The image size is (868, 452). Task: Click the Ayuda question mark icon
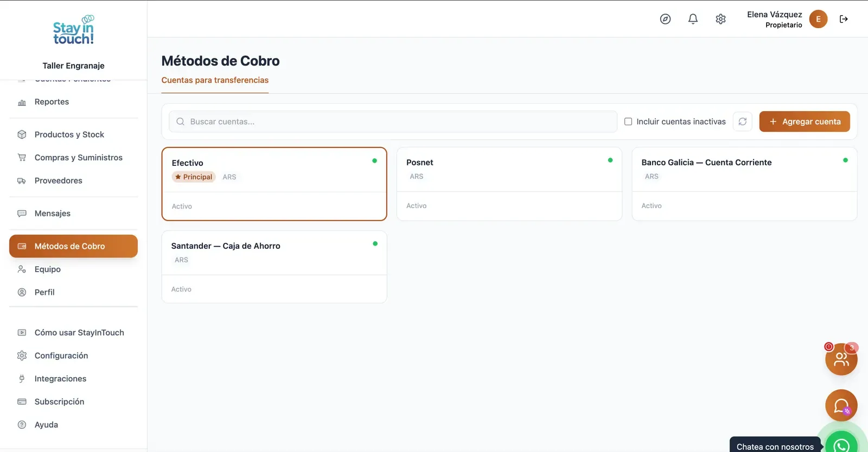click(22, 425)
